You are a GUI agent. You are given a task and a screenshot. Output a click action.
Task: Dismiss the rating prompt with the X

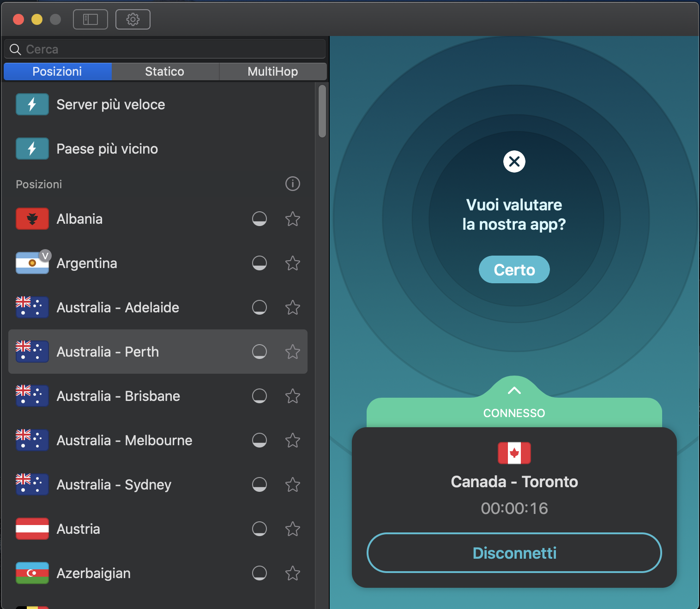coord(514,161)
